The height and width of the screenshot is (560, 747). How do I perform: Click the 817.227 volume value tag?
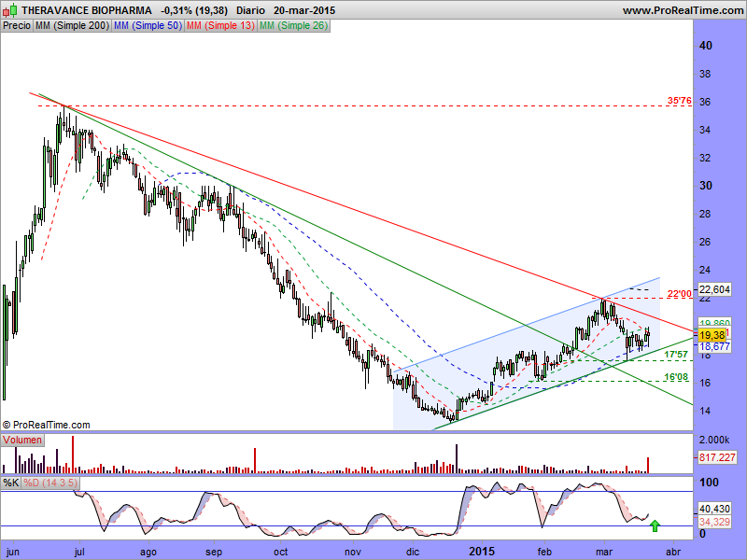click(717, 457)
